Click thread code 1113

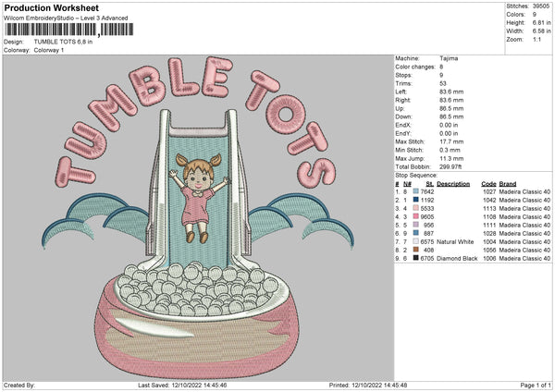(x=489, y=208)
